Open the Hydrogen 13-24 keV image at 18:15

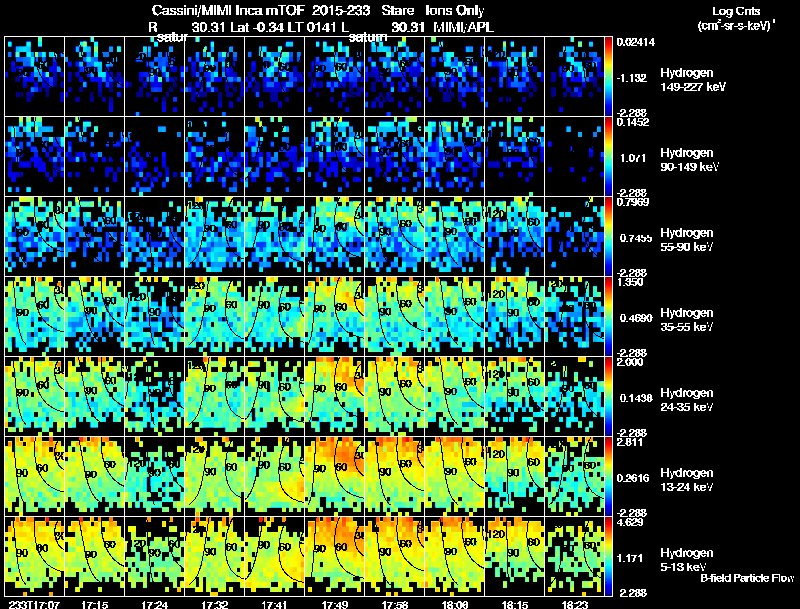(x=515, y=476)
